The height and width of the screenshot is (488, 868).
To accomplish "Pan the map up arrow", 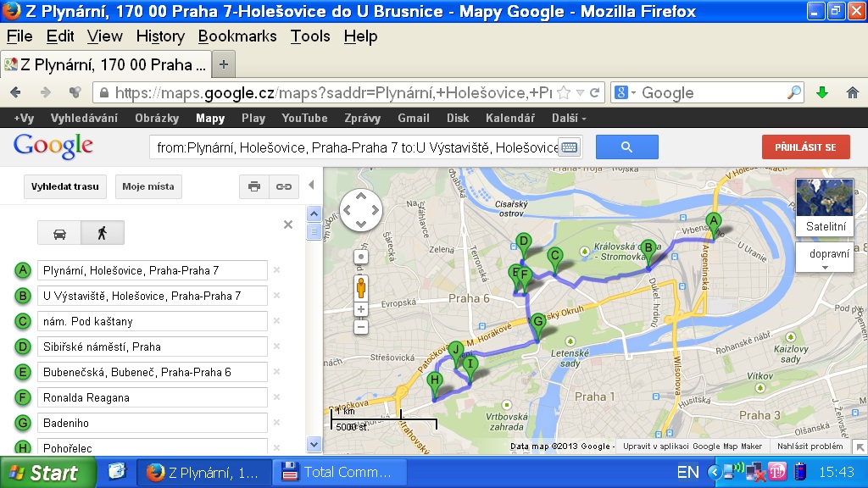I will pyautogui.click(x=361, y=196).
